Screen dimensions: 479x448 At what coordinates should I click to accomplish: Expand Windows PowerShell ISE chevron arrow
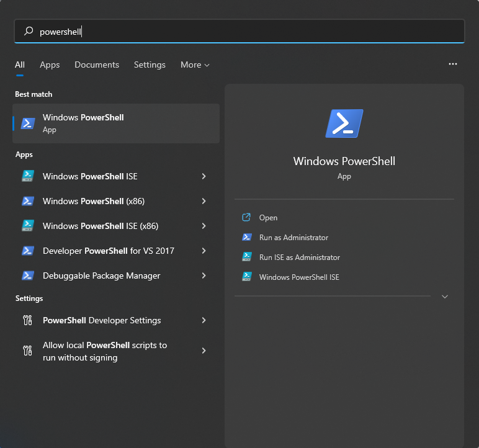[x=204, y=176]
